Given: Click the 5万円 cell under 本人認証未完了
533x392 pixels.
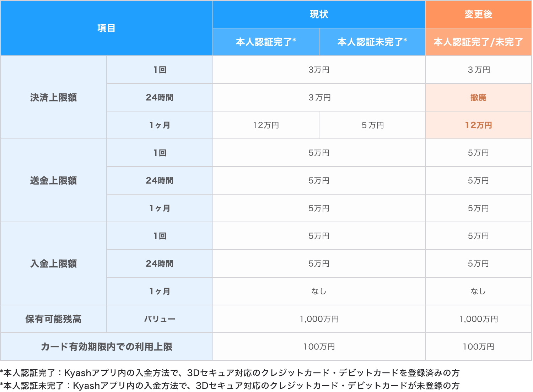Looking at the screenshot, I should tap(372, 125).
